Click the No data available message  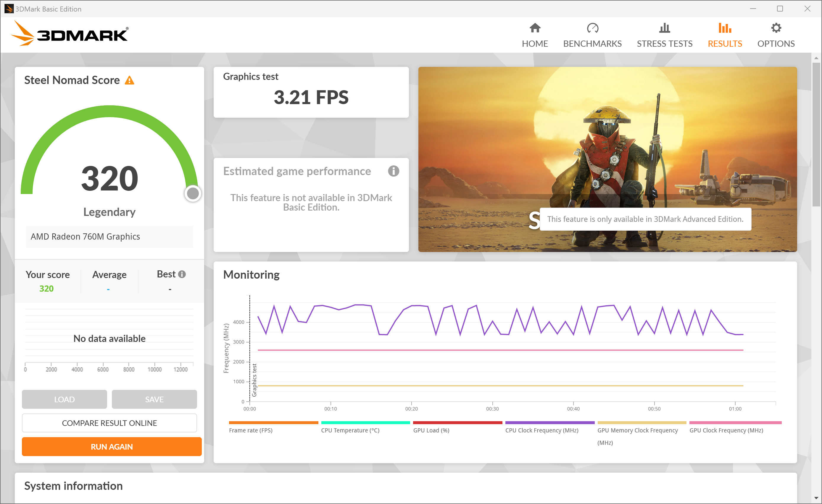109,339
